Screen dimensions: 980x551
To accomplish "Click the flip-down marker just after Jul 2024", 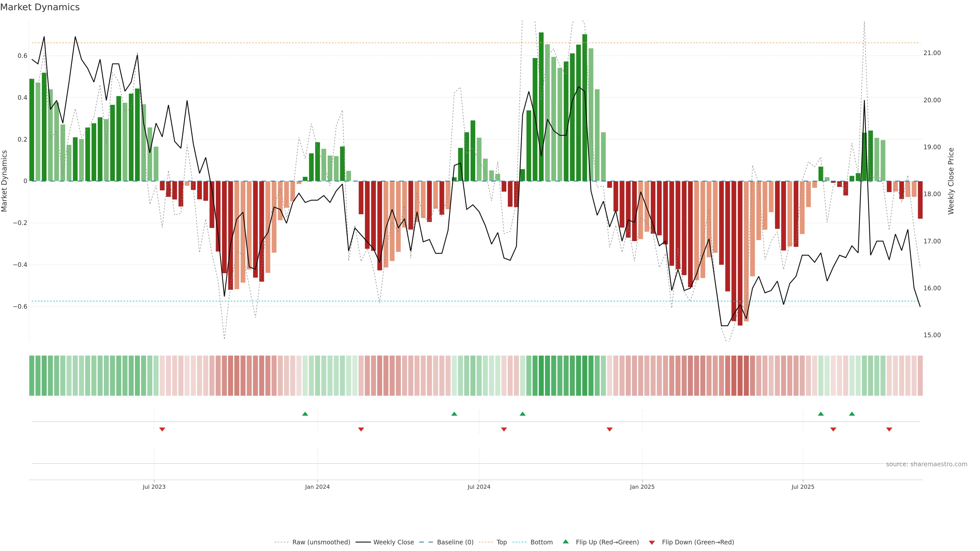I will point(504,429).
